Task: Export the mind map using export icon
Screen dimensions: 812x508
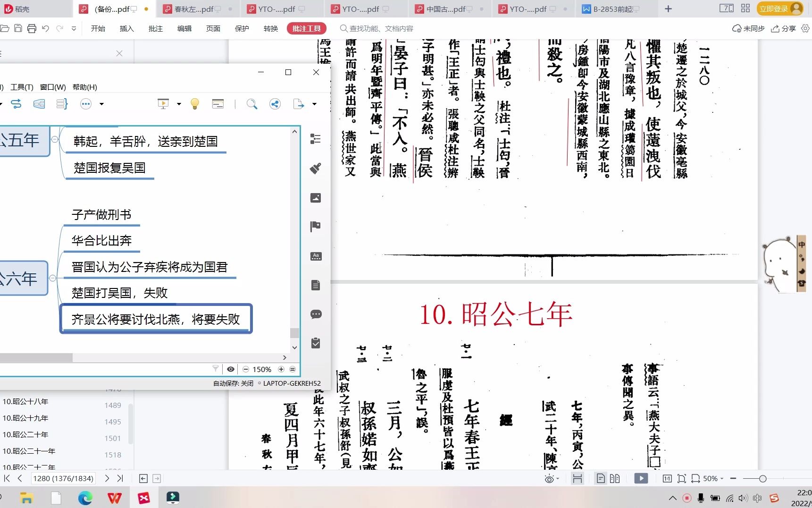Action: coord(299,104)
